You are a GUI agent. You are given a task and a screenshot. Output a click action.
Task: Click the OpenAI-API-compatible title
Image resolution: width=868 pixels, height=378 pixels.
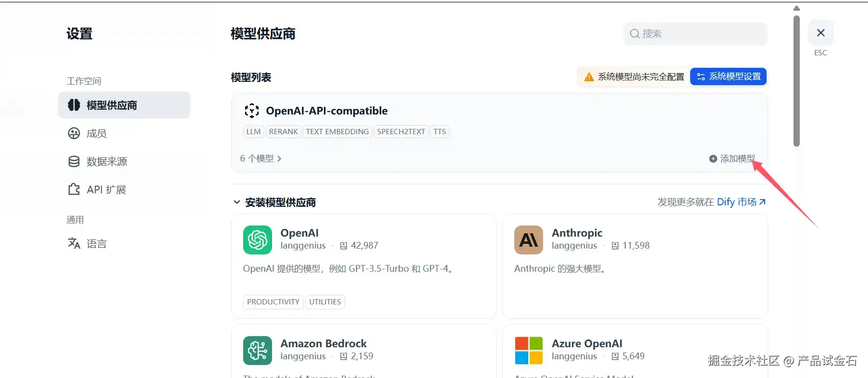[x=327, y=111]
